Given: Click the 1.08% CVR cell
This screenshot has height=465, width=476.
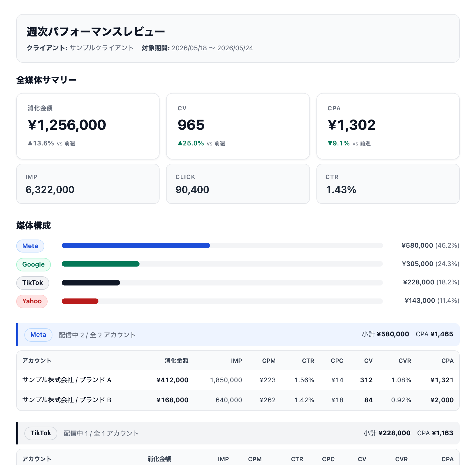Looking at the screenshot, I should [x=401, y=380].
